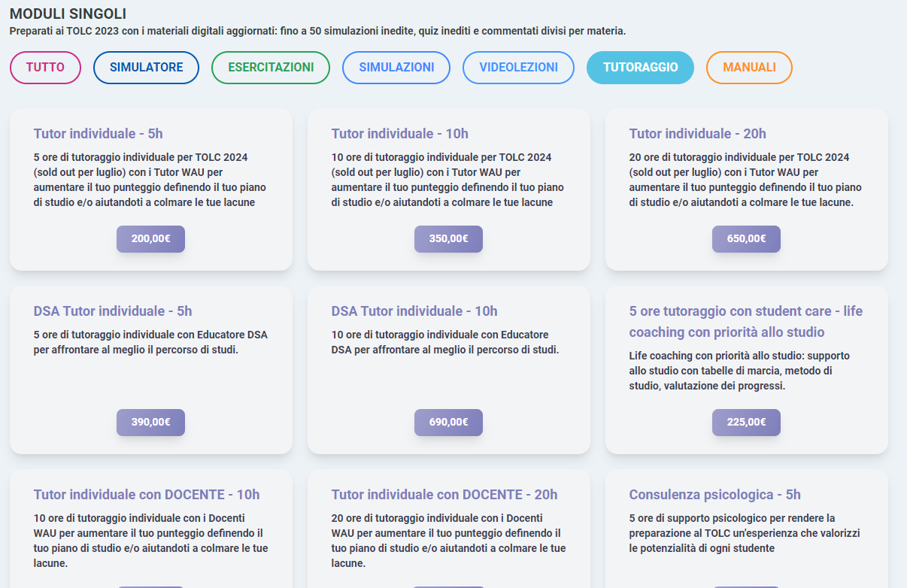This screenshot has height=588, width=907.
Task: Click the 390,00€ DSA tutor button
Action: tap(150, 423)
